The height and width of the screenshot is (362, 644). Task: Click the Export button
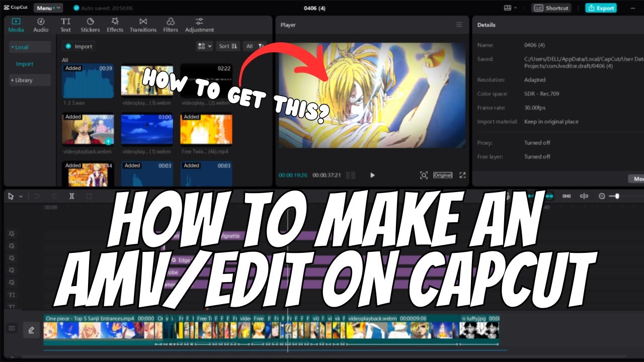[601, 8]
